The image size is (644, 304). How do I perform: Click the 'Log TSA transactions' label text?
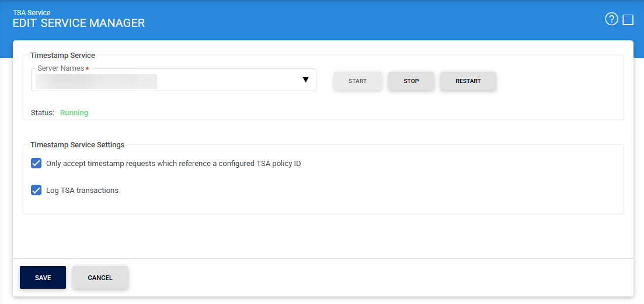[82, 191]
